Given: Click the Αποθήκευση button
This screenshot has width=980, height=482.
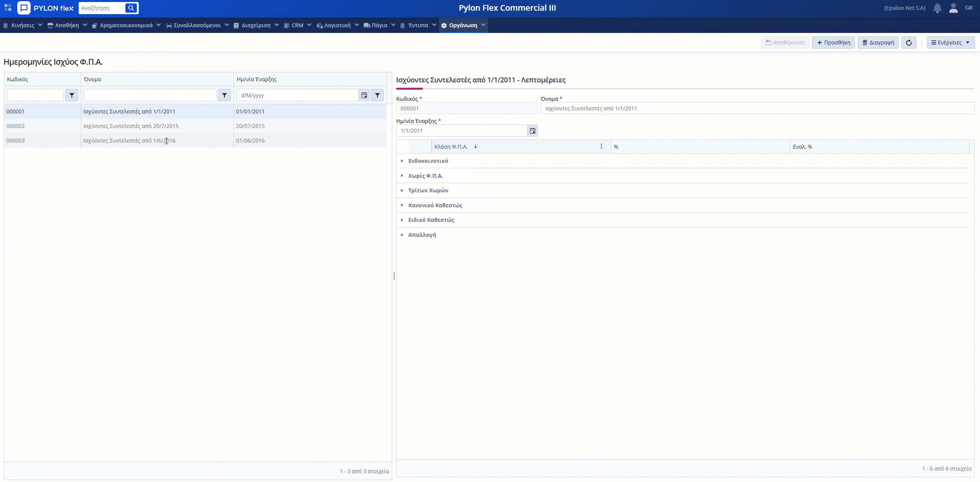Looking at the screenshot, I should coord(785,42).
